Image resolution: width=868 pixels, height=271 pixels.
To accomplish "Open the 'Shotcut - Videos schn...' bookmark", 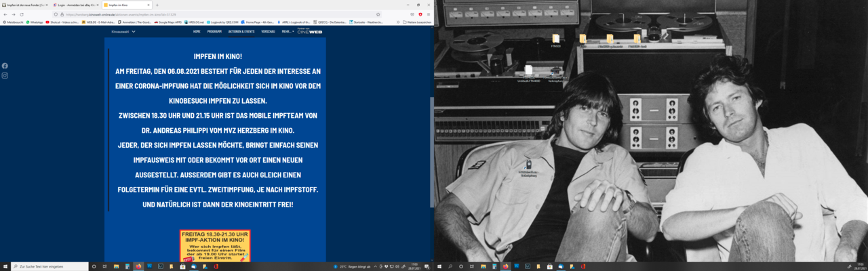I will click(62, 22).
